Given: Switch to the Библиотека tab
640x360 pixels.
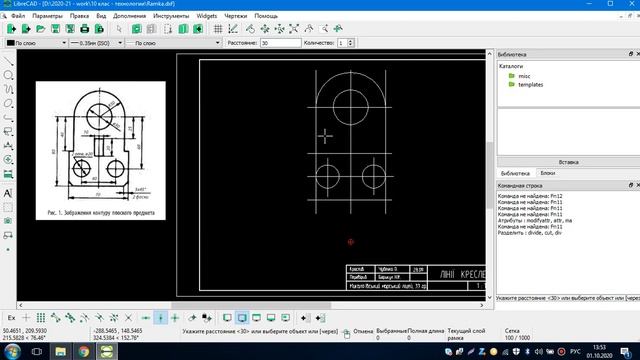Looking at the screenshot, I should pyautogui.click(x=515, y=173).
